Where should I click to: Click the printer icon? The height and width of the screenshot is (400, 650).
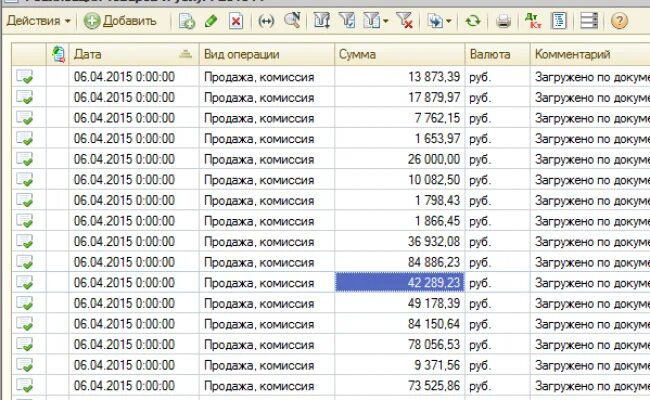pos(503,20)
